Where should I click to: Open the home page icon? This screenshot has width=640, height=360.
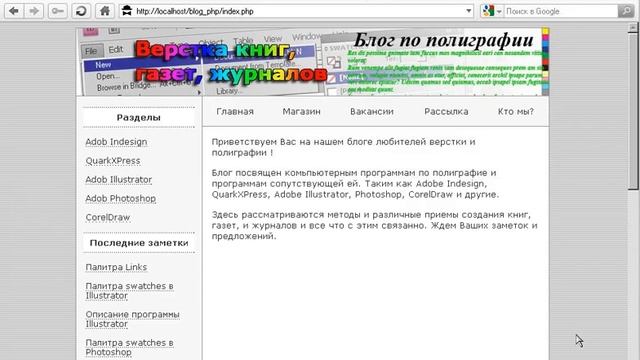(105, 11)
